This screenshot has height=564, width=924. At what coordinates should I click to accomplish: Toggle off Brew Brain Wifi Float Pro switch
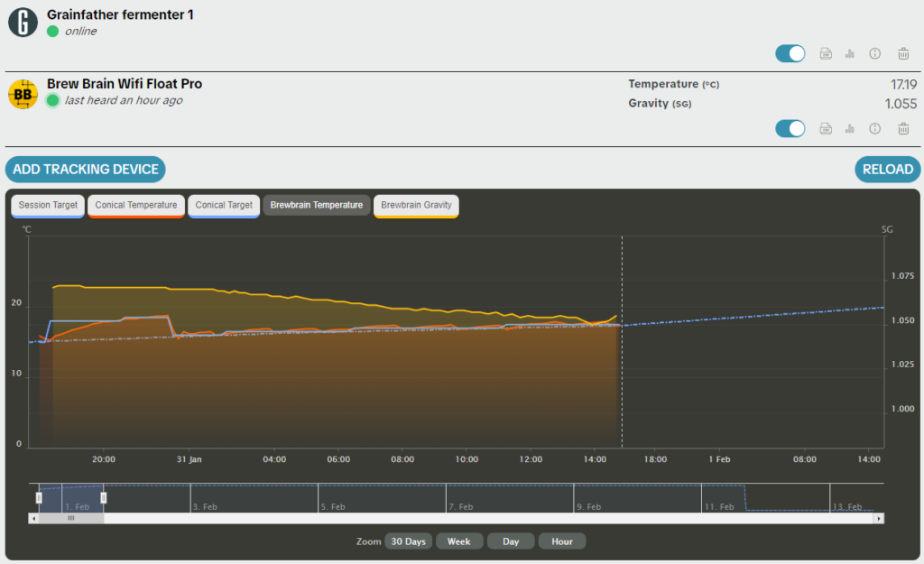point(790,129)
